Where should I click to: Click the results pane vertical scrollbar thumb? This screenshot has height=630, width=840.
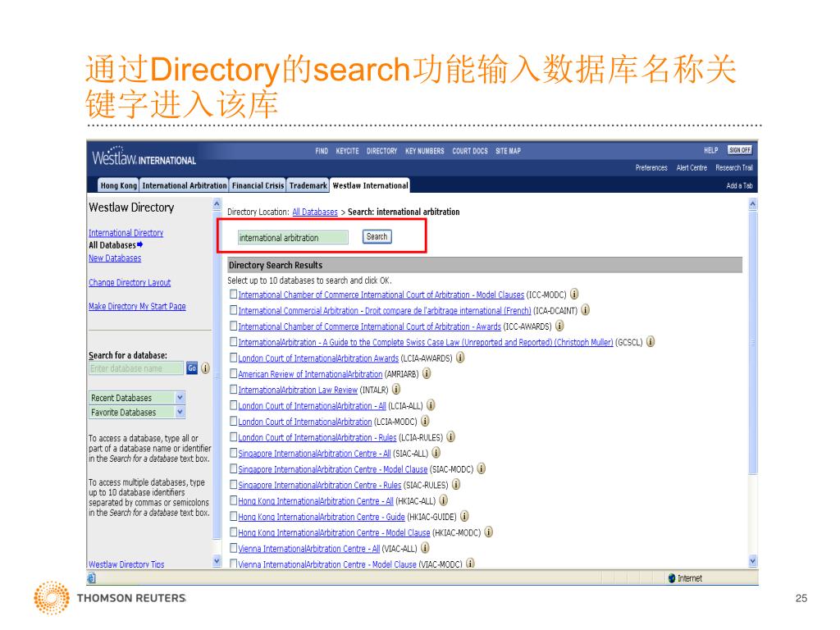[753, 343]
